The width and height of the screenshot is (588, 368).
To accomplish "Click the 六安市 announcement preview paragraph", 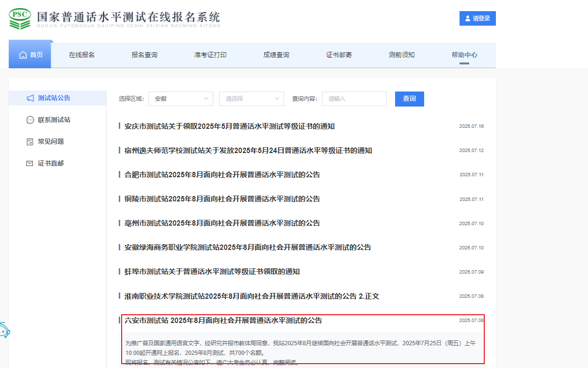I will pos(301,353).
